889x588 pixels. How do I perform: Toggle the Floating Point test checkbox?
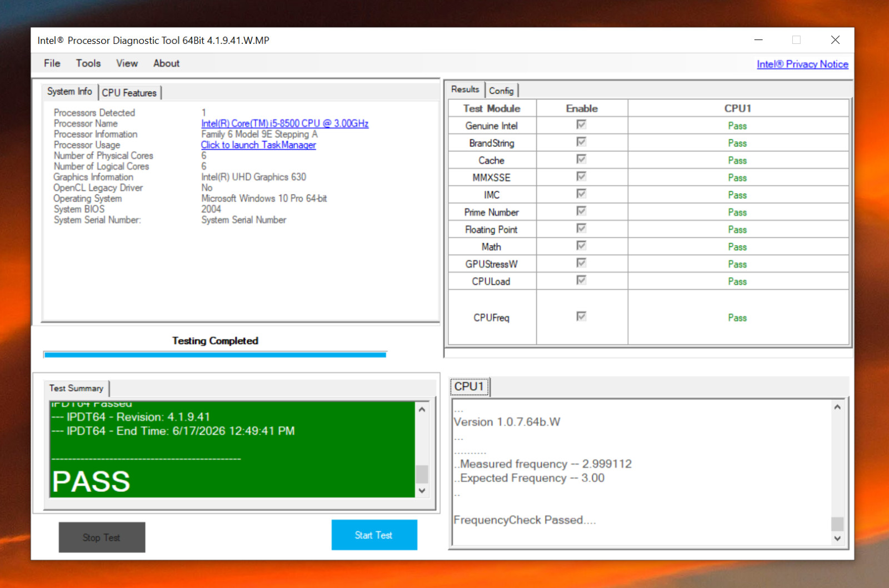(x=581, y=228)
